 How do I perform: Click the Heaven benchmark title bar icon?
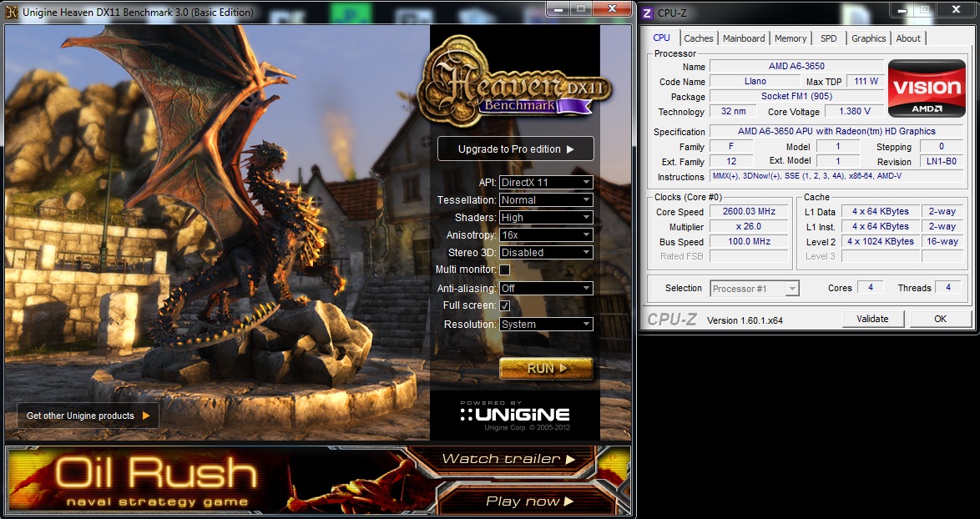click(x=11, y=13)
